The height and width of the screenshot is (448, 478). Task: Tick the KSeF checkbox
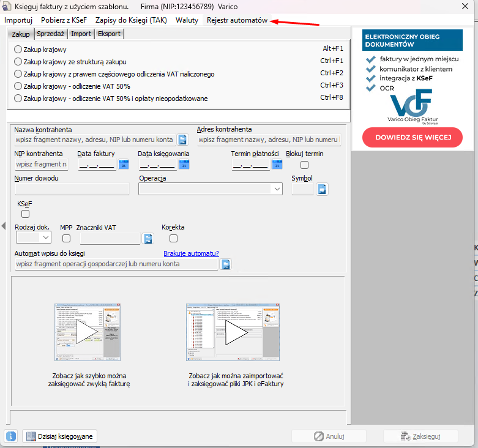[25, 214]
